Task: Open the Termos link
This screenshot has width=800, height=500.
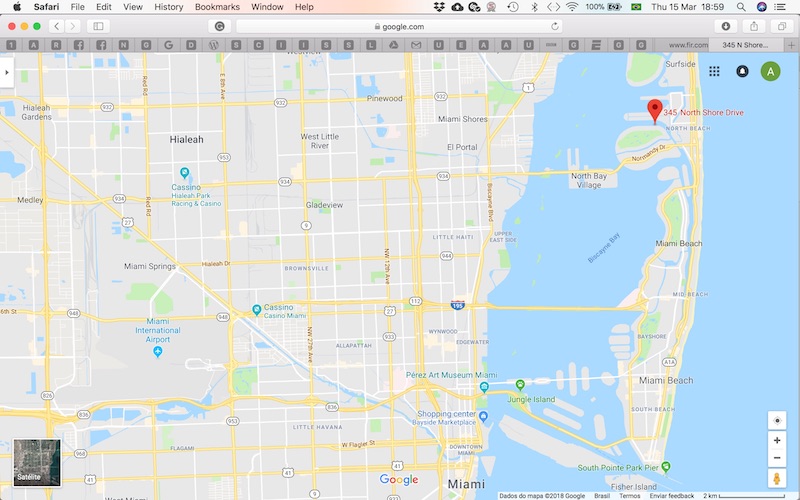Action: (630, 495)
